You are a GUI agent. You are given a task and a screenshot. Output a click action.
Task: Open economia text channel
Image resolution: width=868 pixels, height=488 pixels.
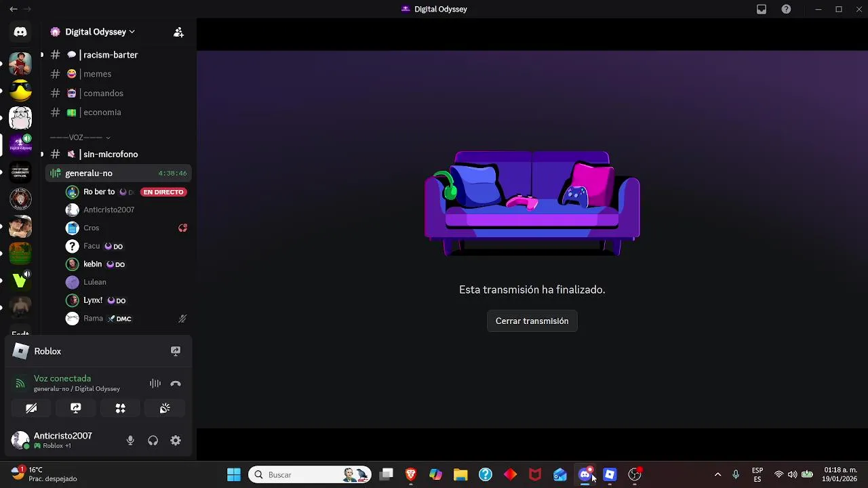coord(118,113)
